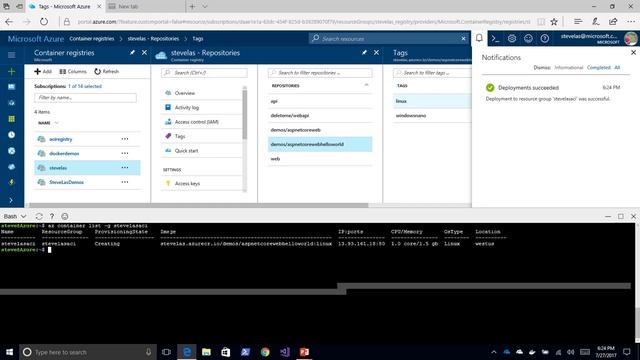640x360 pixels.
Task: Restart the Cloud Shell session icon
Action: [x=39, y=216]
